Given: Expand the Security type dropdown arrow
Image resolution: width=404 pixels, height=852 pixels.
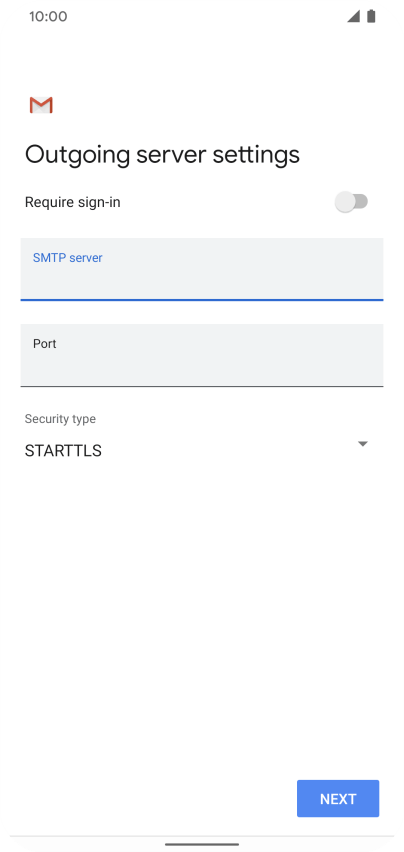Looking at the screenshot, I should coord(363,444).
